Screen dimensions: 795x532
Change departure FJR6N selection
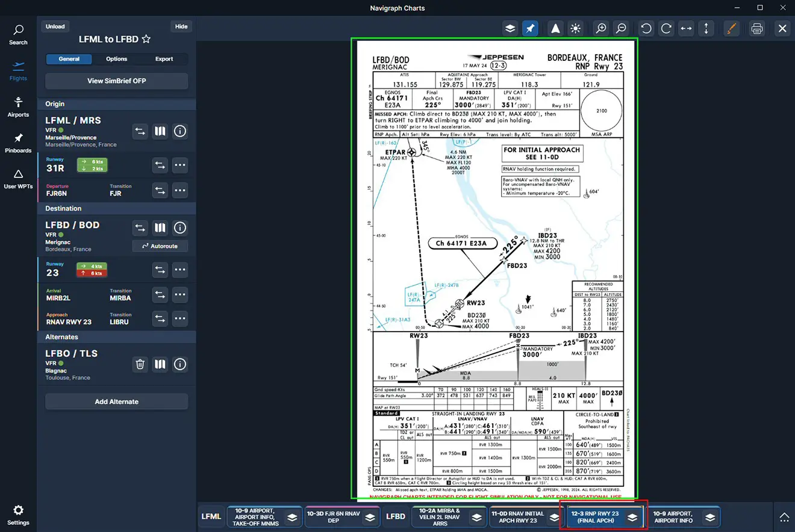tap(160, 191)
